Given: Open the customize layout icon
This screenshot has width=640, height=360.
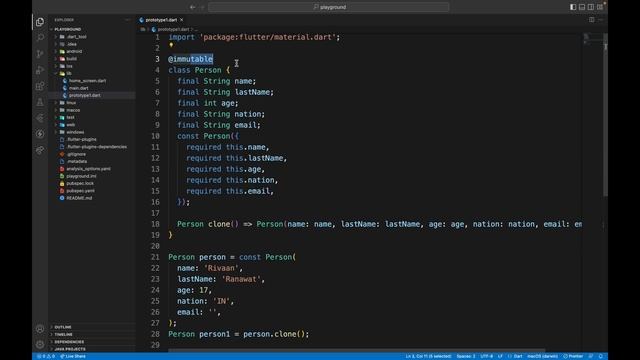Looking at the screenshot, I should [600, 7].
